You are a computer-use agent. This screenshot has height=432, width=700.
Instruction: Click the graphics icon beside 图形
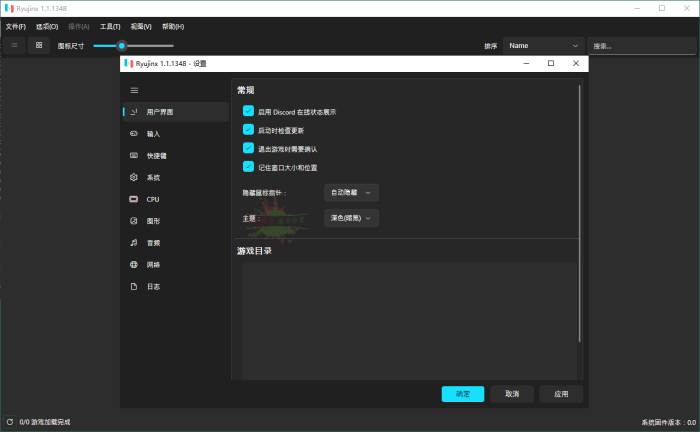[133, 220]
